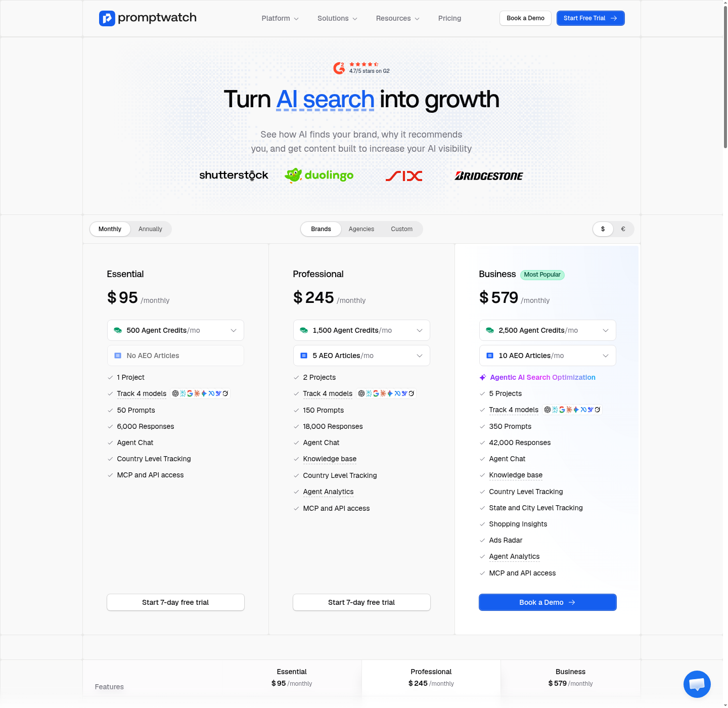
Task: Click the Bridgestone logo
Action: tap(489, 176)
